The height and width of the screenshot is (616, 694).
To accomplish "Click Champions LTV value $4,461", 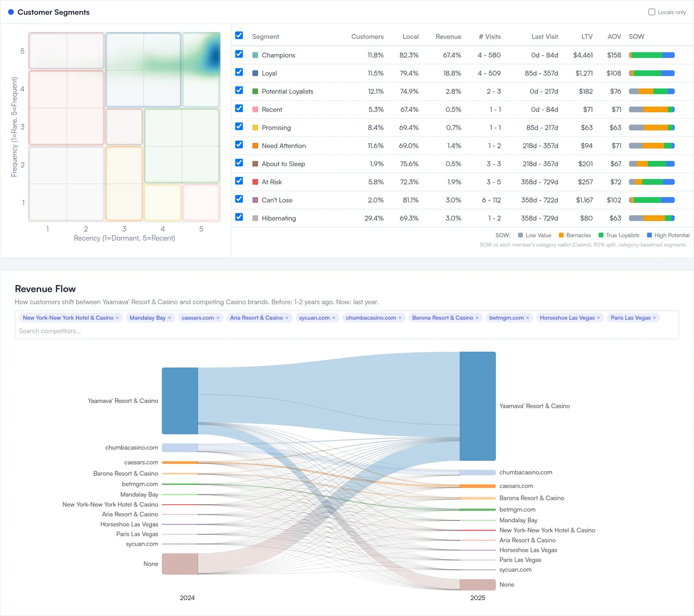I will (583, 55).
